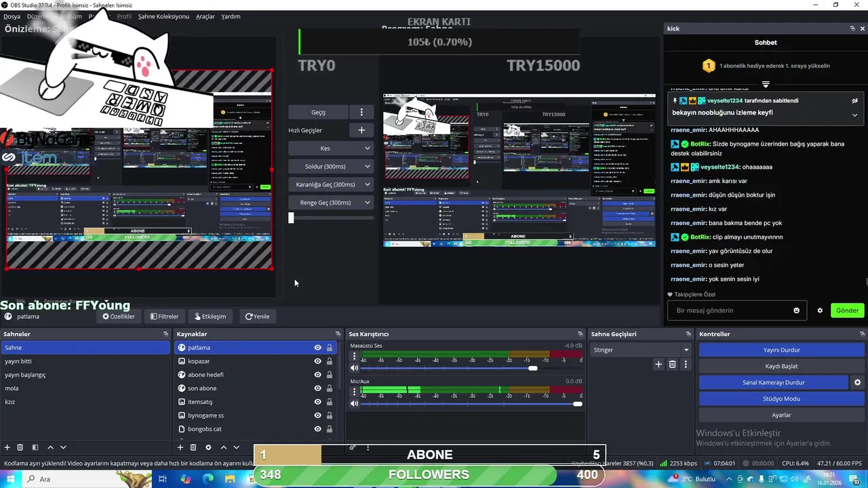Click Yayını Durdur to stop stream

(x=781, y=350)
